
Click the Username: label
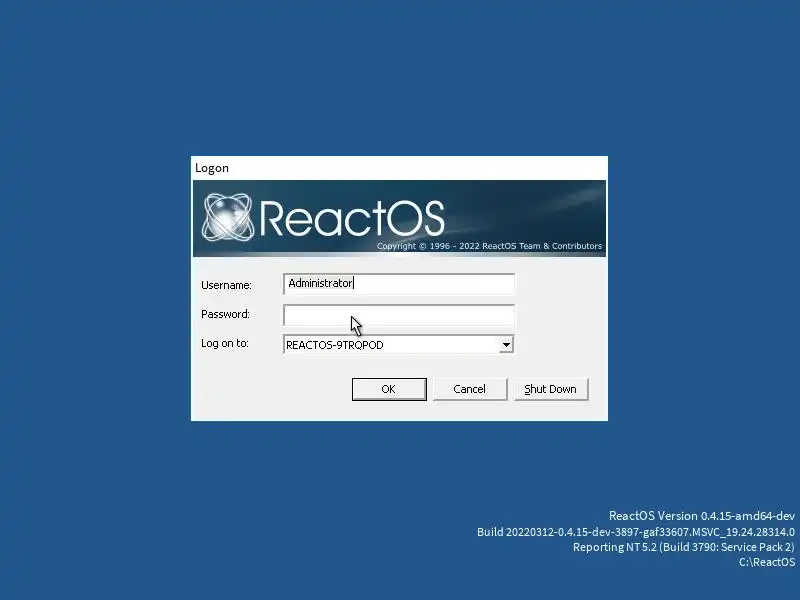[x=226, y=285]
